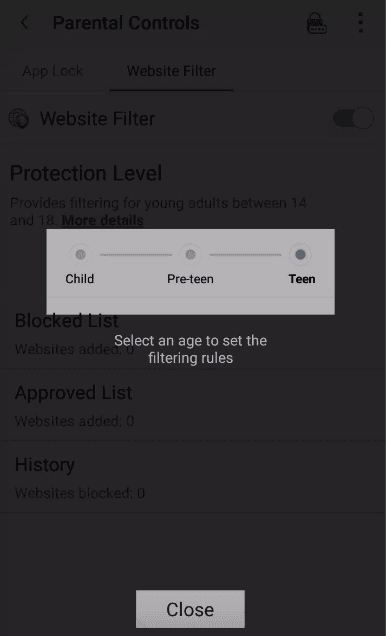Click slider track between Pre-teen and Teen

(245, 255)
